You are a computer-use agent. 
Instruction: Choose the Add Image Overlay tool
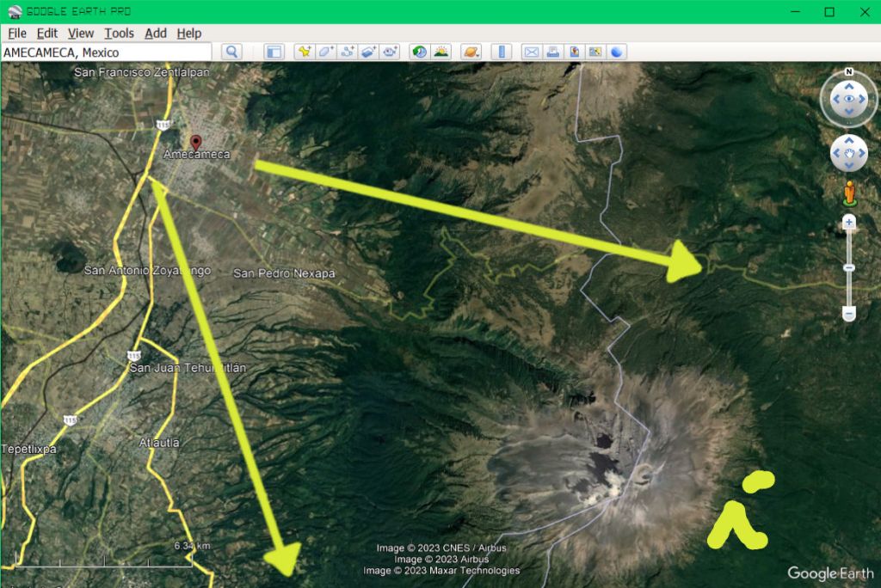(x=369, y=52)
